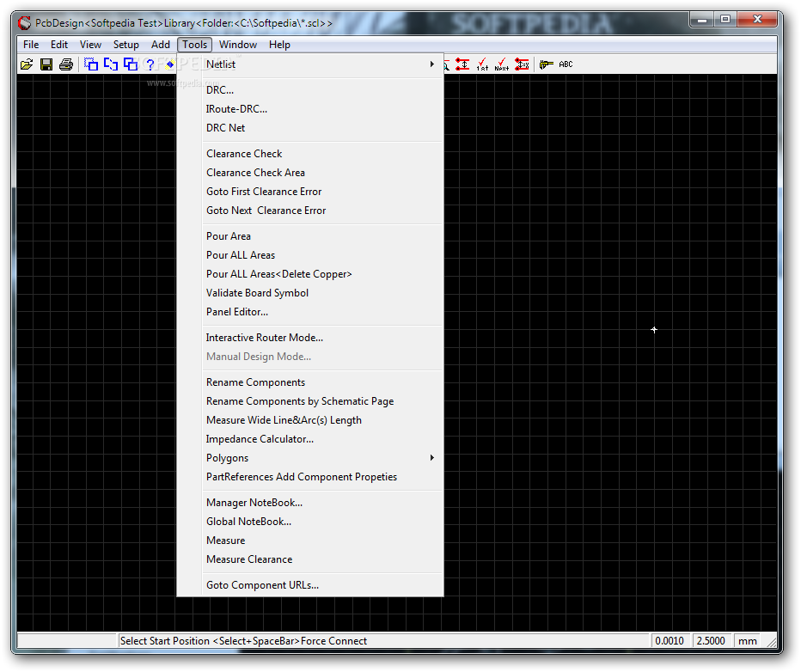The height and width of the screenshot is (672, 801).
Task: Click the zoom window selection icon
Action: 91,64
